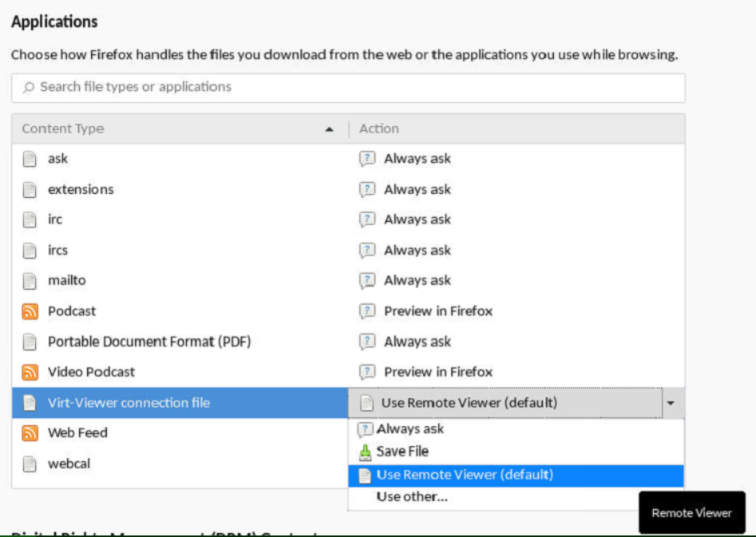Click the PDF document file icon
This screenshot has height=537, width=756.
pos(30,342)
